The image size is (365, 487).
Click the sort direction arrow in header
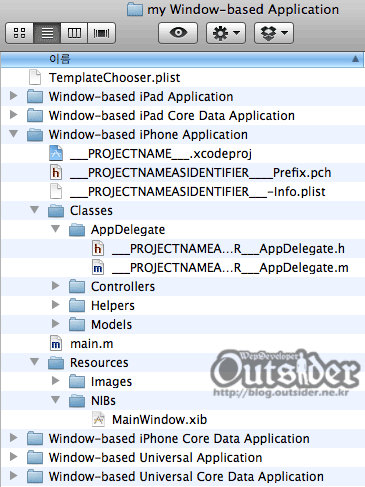(x=355, y=59)
